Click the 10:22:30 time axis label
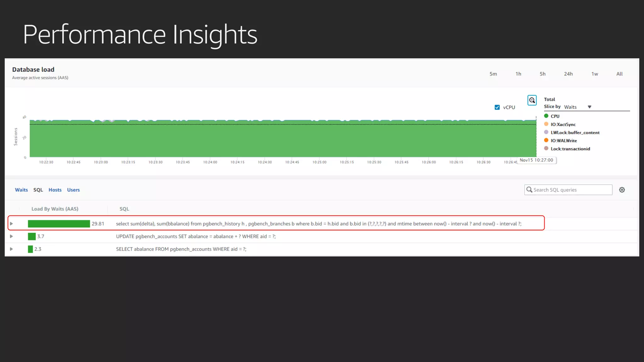This screenshot has height=362, width=644. point(46,162)
